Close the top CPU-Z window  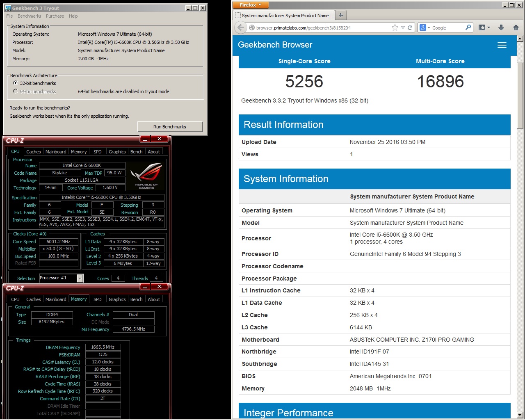(x=160, y=139)
